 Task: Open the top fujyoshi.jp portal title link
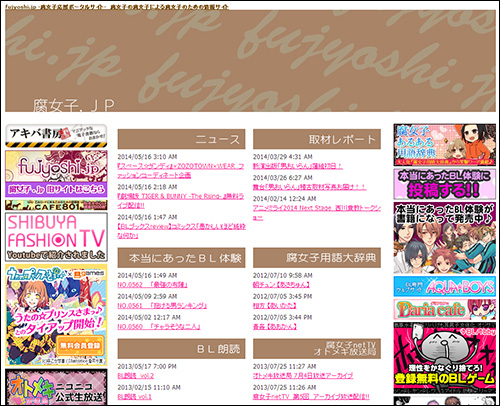point(117,7)
